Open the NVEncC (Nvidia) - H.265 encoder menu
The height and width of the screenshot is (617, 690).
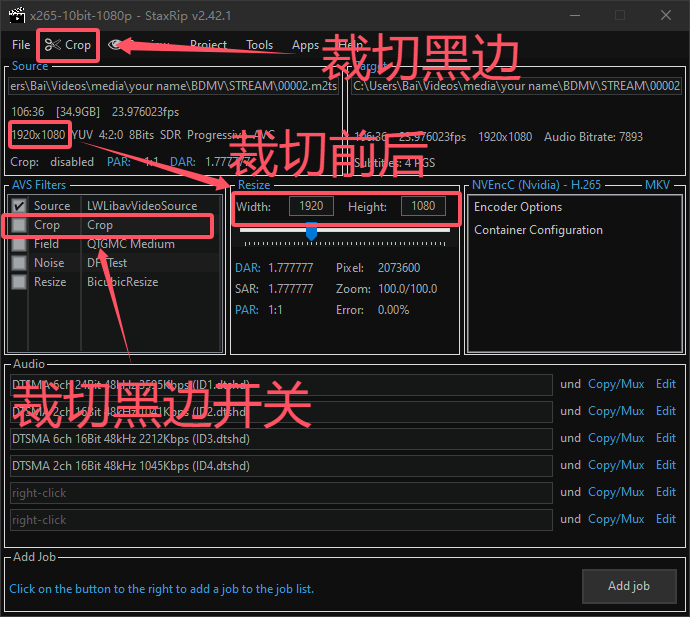click(x=541, y=185)
